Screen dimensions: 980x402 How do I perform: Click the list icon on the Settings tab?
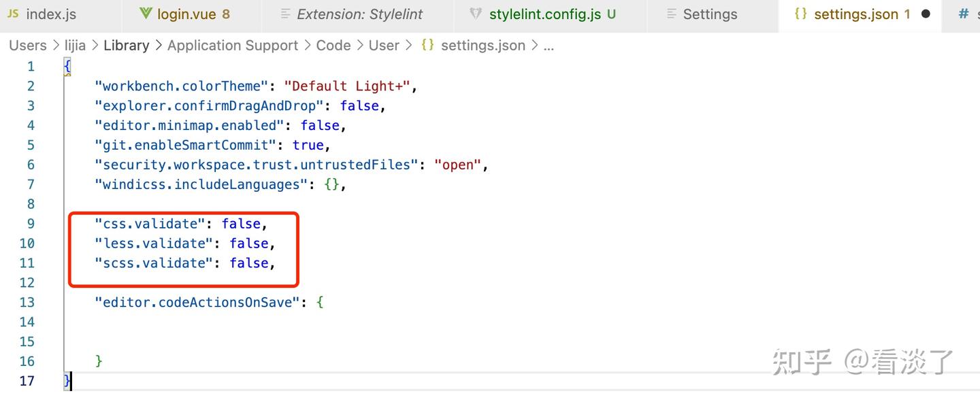click(x=672, y=14)
